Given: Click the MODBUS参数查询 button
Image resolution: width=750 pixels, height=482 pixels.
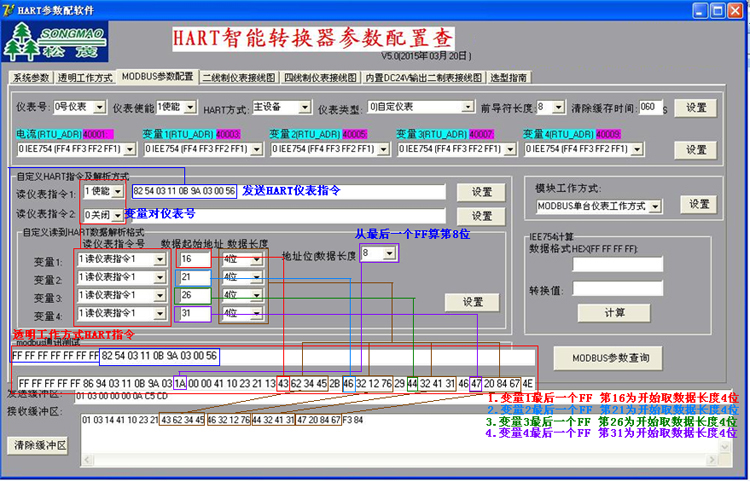Looking at the screenshot, I should tap(608, 358).
